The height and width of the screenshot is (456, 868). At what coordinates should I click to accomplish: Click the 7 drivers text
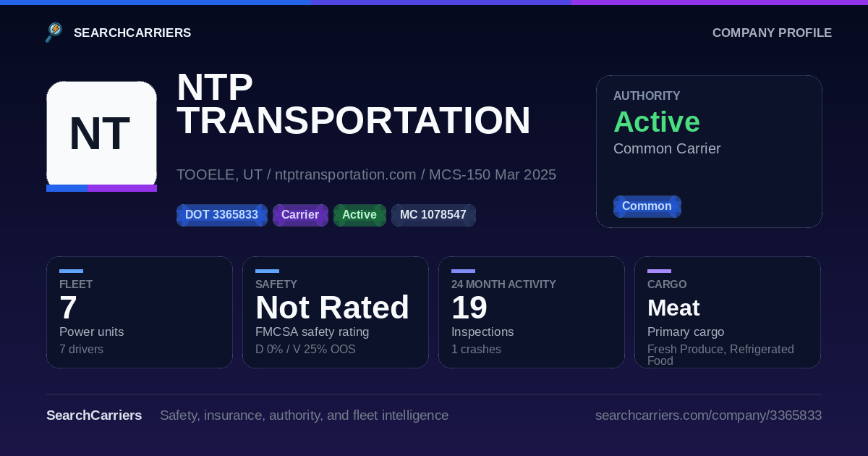[x=81, y=350]
